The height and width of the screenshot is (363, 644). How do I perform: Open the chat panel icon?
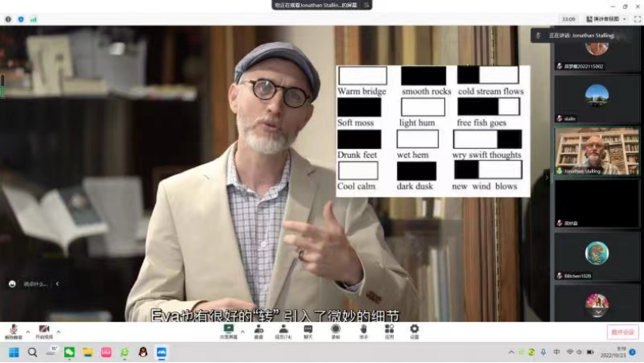(x=308, y=329)
